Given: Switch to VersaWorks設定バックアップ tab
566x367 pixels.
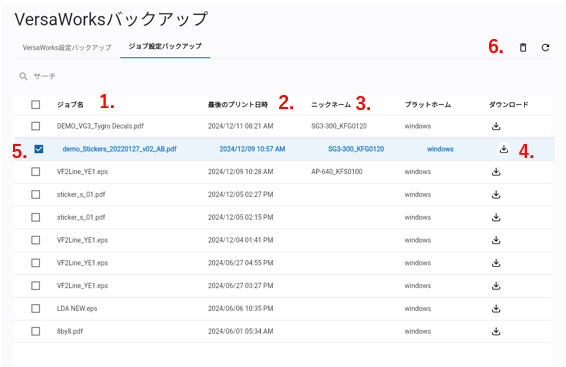Looking at the screenshot, I should [67, 48].
